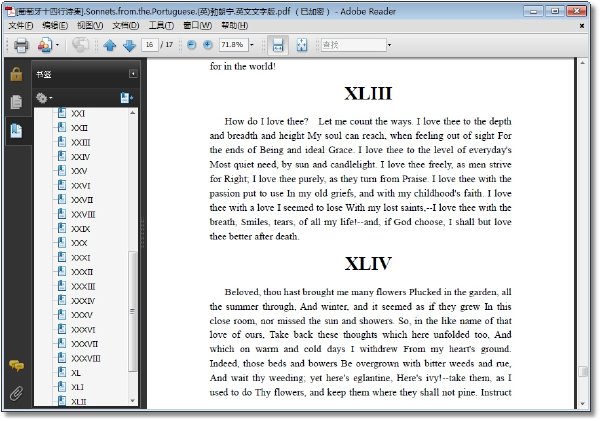
Task: Open the comments panel icon
Action: coord(16,366)
